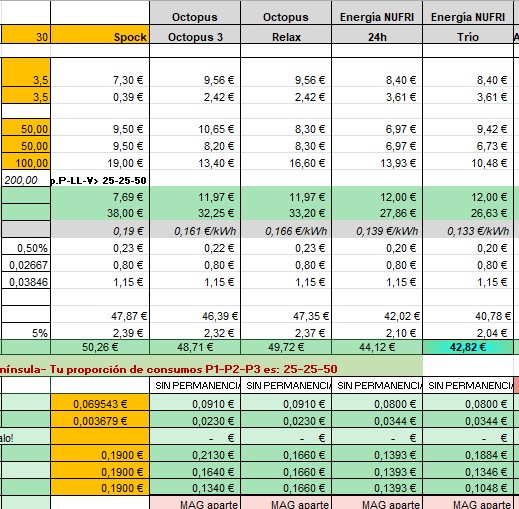Click the 26,63 € energy cost cell

click(468, 213)
